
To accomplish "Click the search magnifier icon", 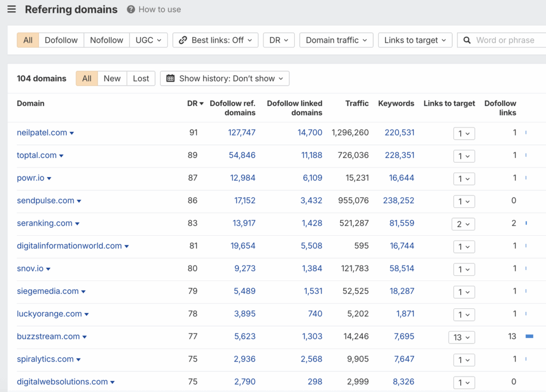I will click(467, 41).
